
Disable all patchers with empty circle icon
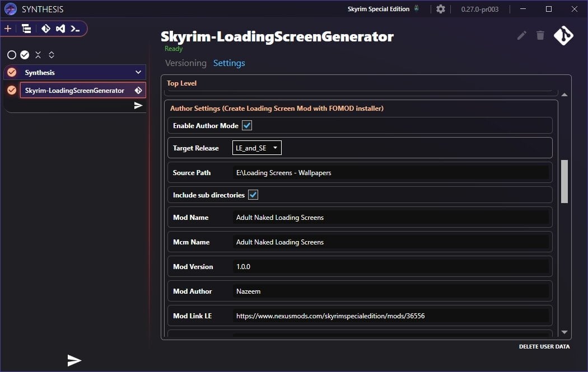pos(12,55)
